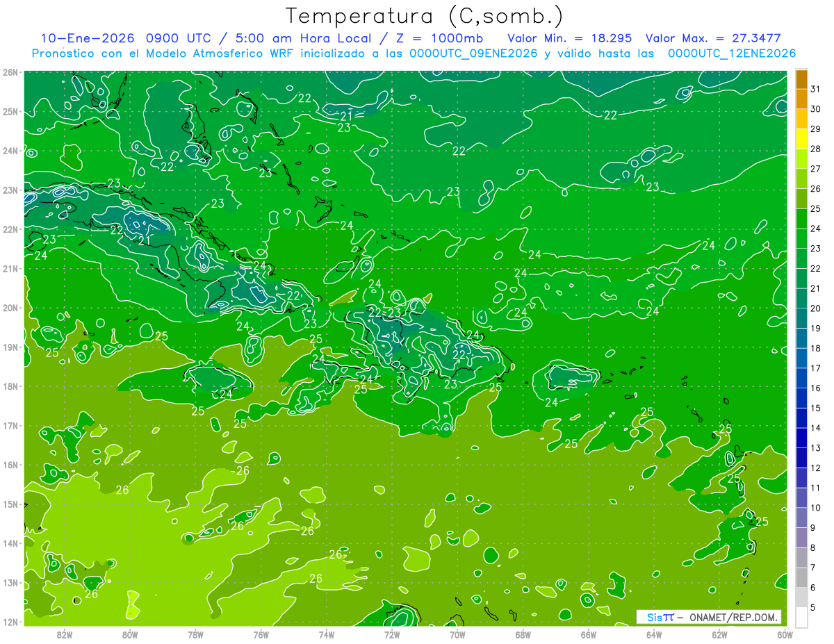Click the 72W longitude axis label

click(x=392, y=634)
